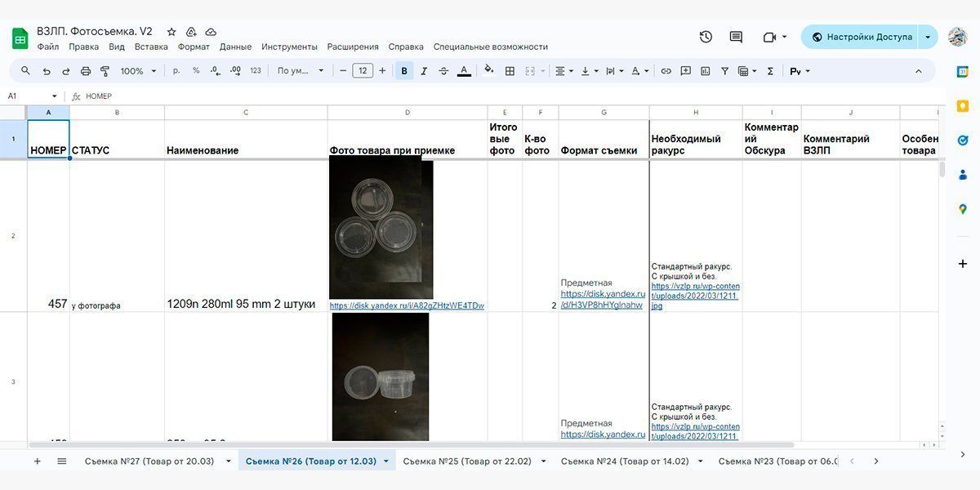Image resolution: width=980 pixels, height=490 pixels.
Task: Toggle italic formatting
Action: (424, 71)
